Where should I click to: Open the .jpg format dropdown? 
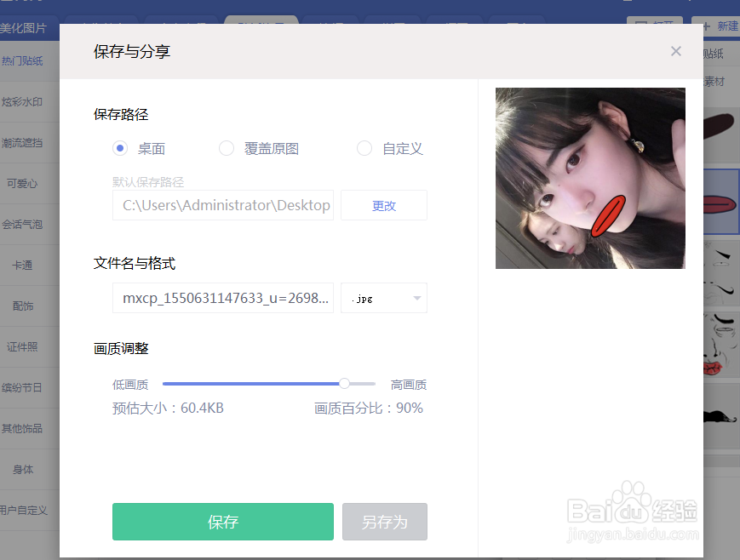click(x=384, y=298)
